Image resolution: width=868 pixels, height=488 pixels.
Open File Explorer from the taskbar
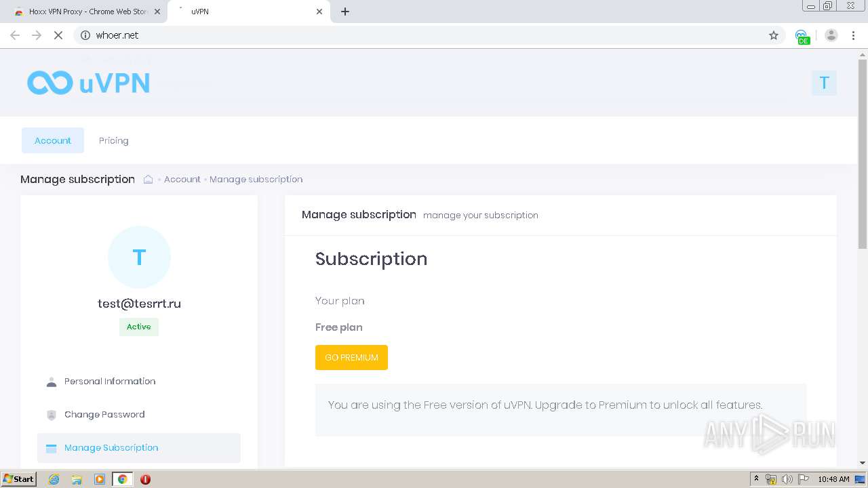pyautogui.click(x=77, y=479)
